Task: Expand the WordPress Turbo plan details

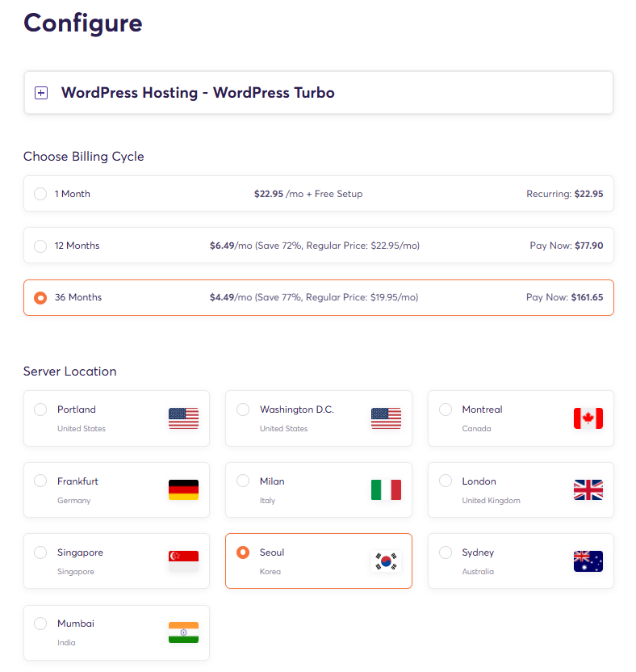Action: (41, 93)
